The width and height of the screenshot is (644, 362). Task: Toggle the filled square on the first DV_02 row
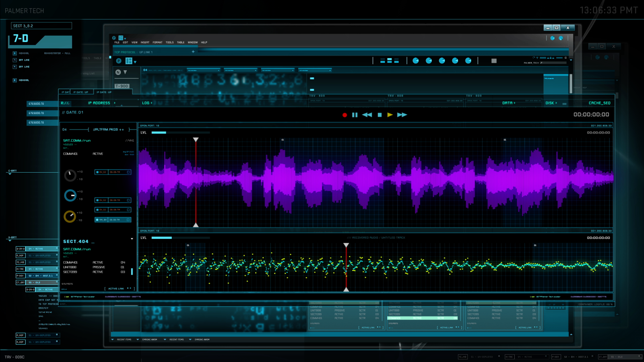[97, 172]
